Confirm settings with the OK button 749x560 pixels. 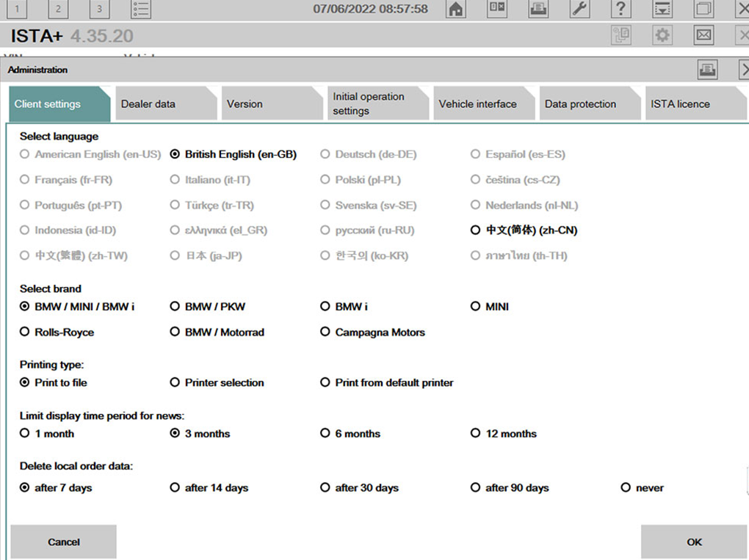click(694, 542)
